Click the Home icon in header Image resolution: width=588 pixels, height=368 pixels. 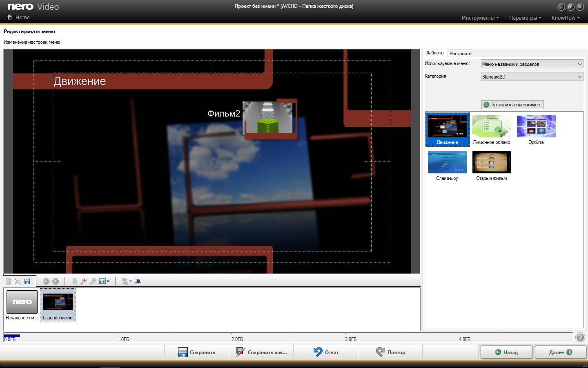pyautogui.click(x=10, y=17)
